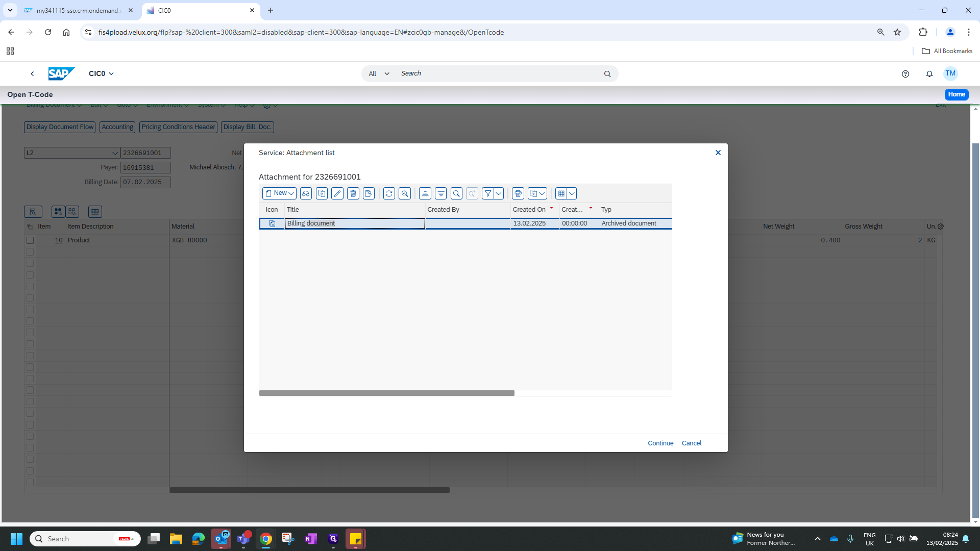Image resolution: width=980 pixels, height=551 pixels.
Task: Open the All search scope dropdown
Action: (379, 74)
